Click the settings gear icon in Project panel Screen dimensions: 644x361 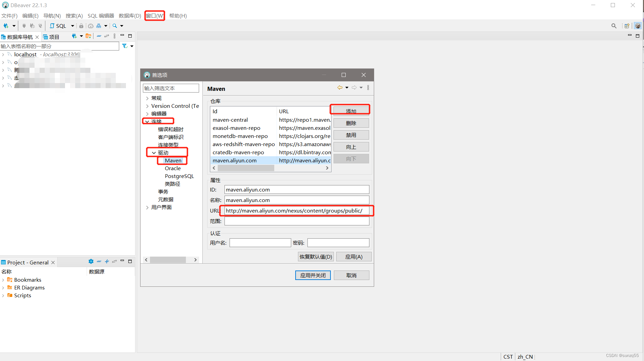(91, 261)
